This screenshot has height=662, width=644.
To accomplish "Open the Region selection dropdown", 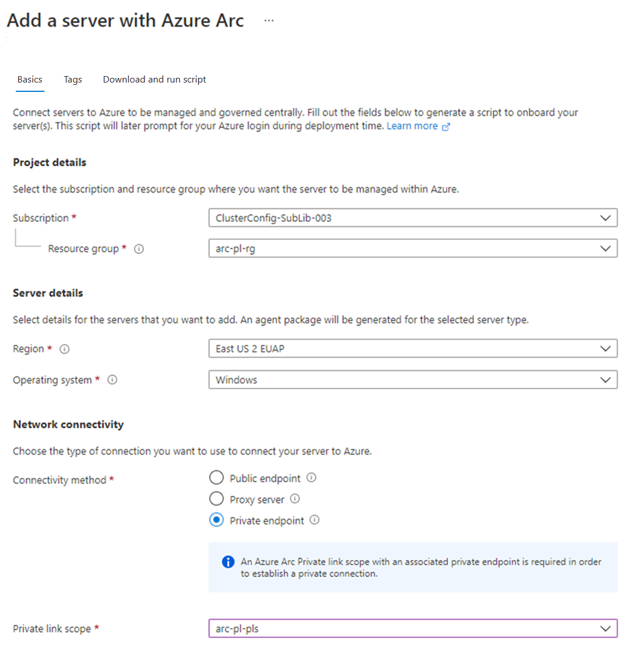I will (413, 348).
